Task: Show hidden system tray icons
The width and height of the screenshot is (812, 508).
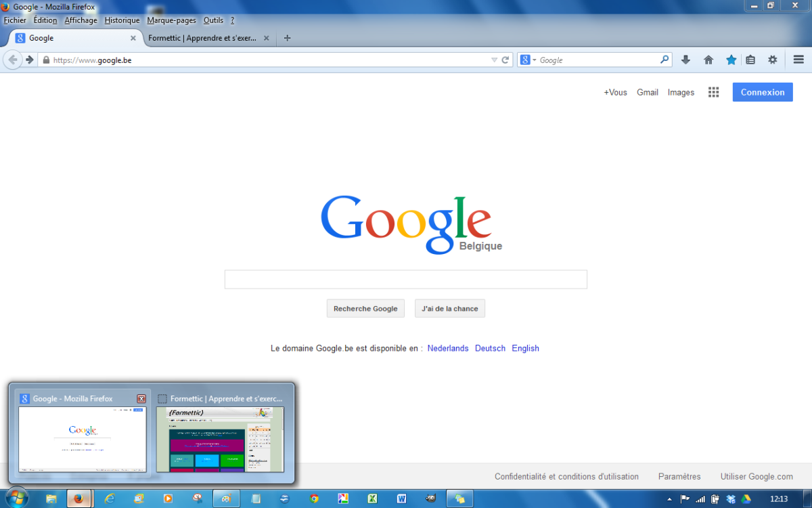Action: click(669, 499)
